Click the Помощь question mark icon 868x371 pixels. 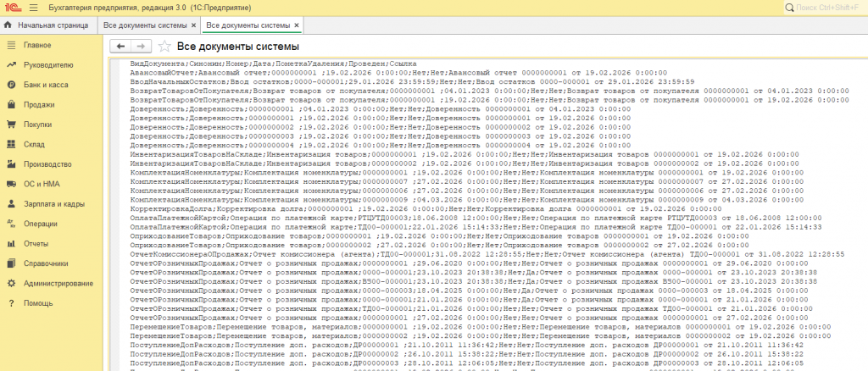click(x=10, y=303)
